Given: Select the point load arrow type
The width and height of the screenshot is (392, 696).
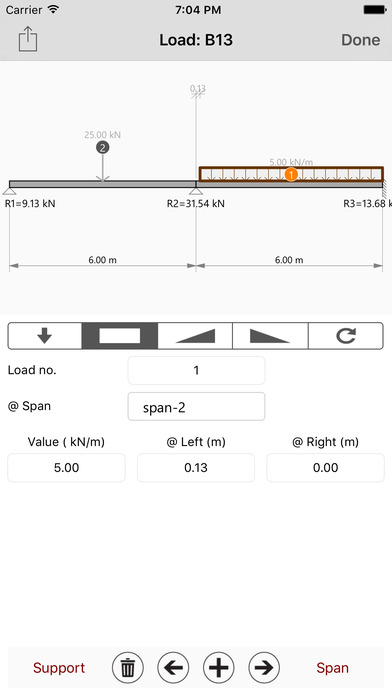Looking at the screenshot, I should [45, 336].
